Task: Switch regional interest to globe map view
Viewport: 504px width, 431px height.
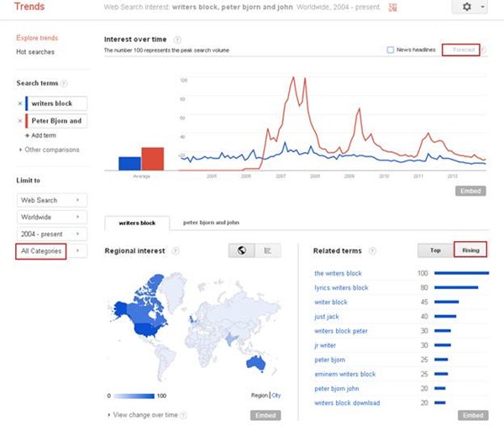Action: [x=241, y=250]
